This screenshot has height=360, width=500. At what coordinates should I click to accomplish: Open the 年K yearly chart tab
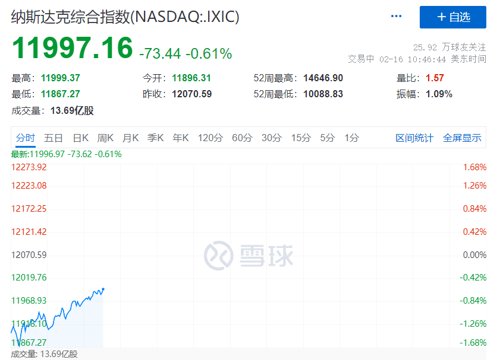pos(181,138)
